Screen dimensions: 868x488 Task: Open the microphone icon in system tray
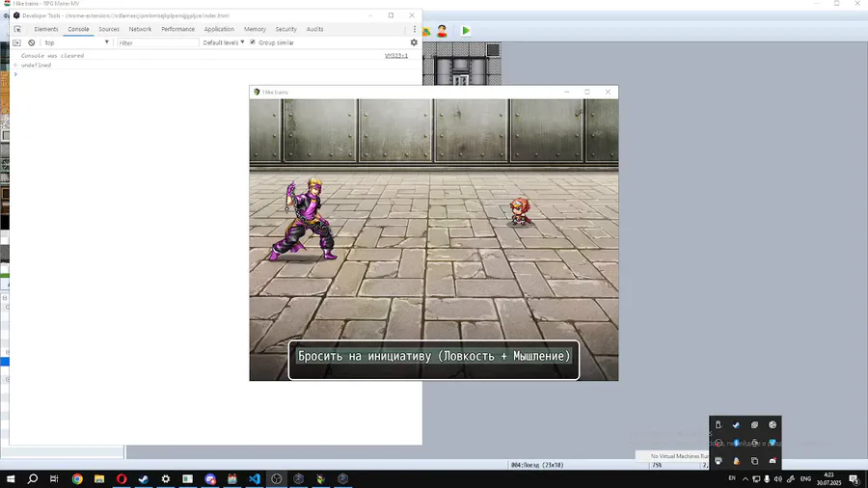(x=767, y=478)
